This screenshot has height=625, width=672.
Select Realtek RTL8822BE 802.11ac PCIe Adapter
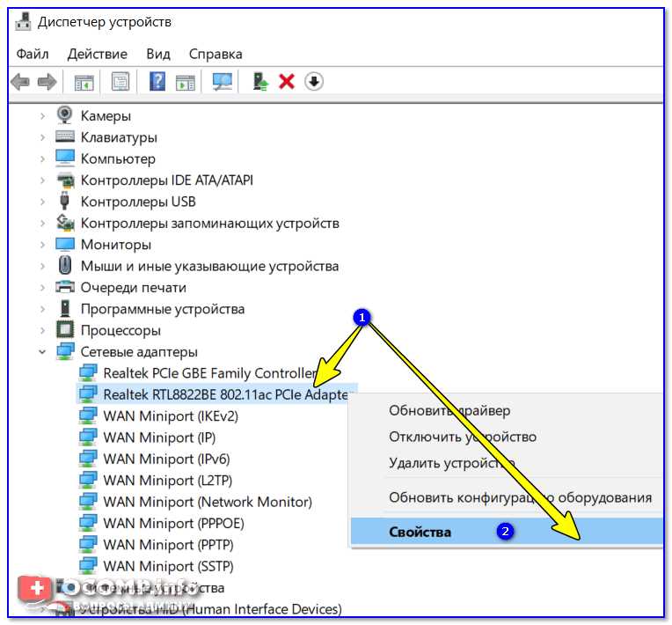coord(226,394)
